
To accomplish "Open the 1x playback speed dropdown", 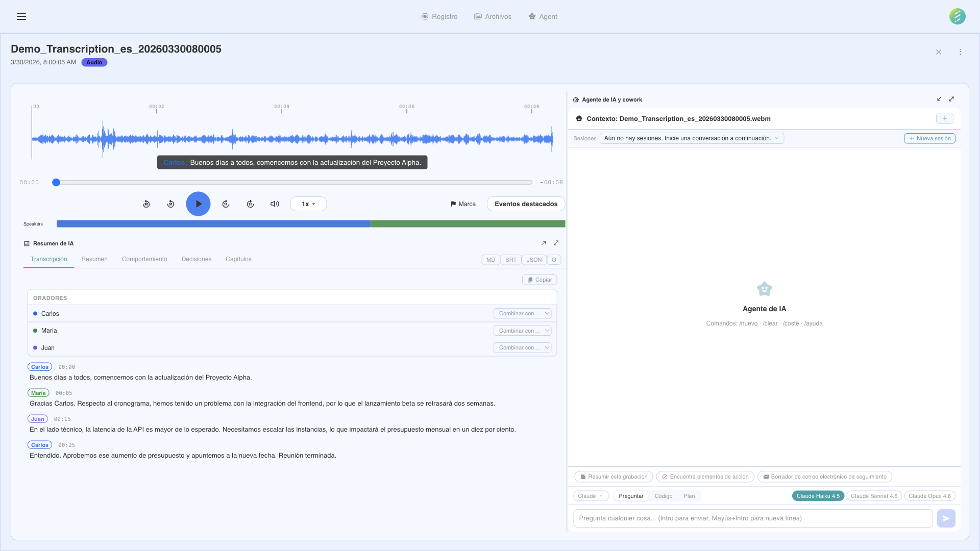I will 308,204.
